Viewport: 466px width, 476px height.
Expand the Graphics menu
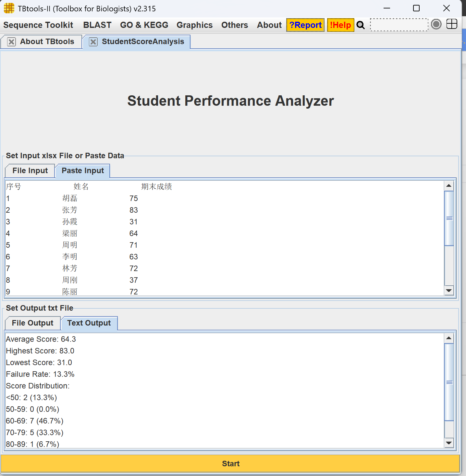[194, 25]
